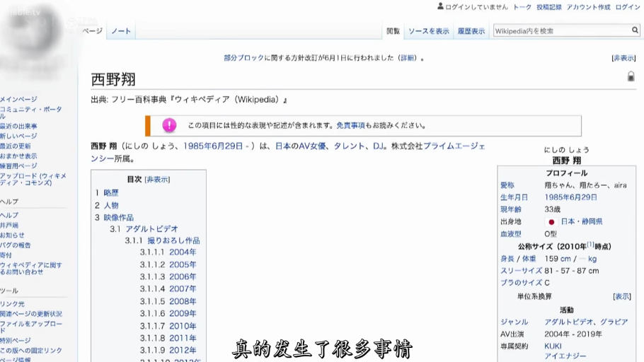
Task: Click the search magnifier icon
Action: [x=635, y=30]
